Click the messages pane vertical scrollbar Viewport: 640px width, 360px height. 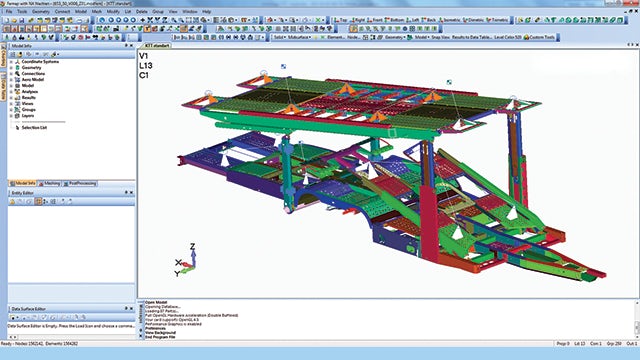click(637, 321)
